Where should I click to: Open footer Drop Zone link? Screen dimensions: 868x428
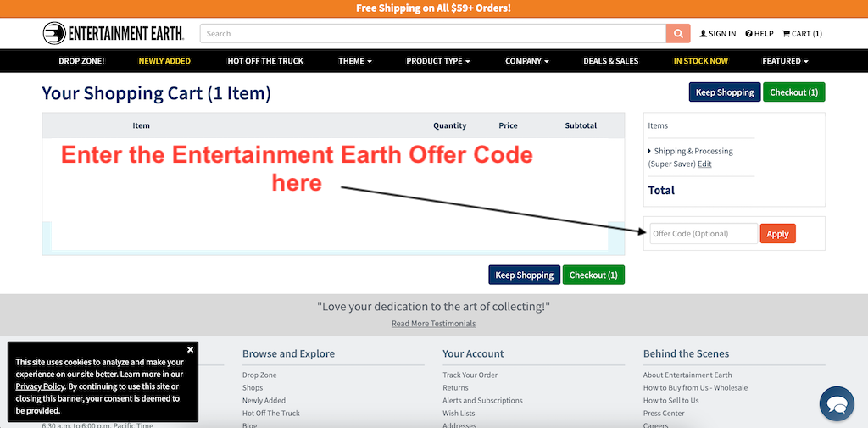click(259, 375)
